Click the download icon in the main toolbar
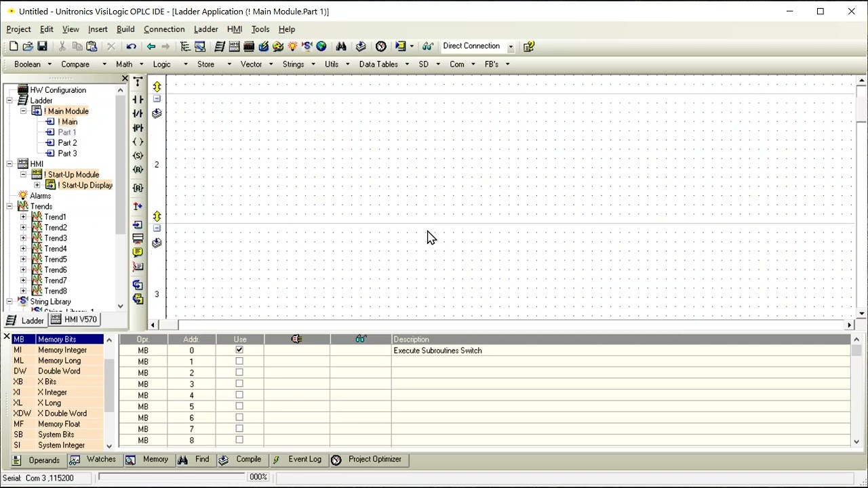868x488 pixels. point(361,46)
